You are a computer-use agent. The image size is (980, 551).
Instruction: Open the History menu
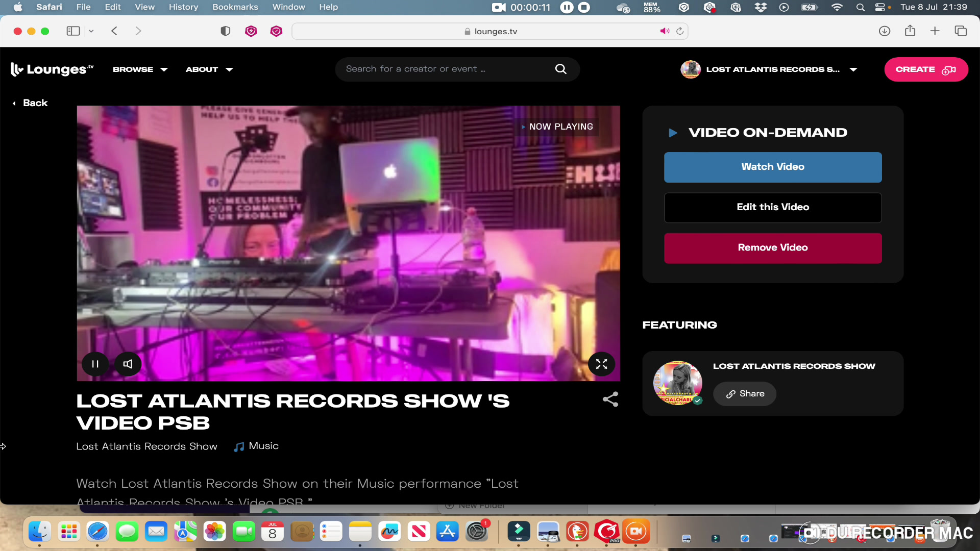183,7
